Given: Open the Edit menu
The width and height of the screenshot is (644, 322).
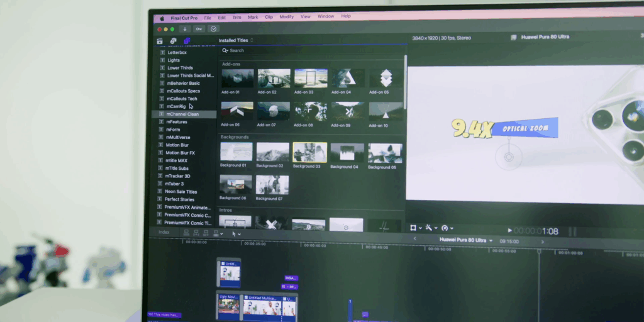Looking at the screenshot, I should click(x=222, y=18).
